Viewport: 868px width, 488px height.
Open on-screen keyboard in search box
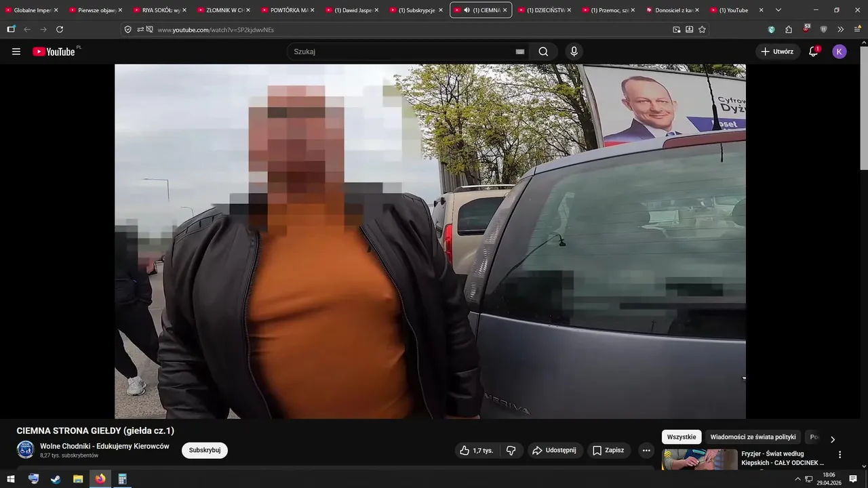(x=520, y=52)
